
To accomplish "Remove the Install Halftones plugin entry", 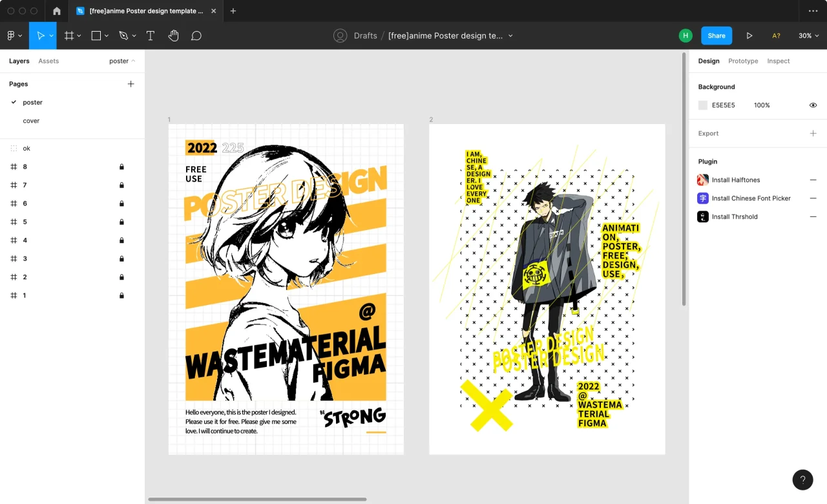I will [x=813, y=180].
